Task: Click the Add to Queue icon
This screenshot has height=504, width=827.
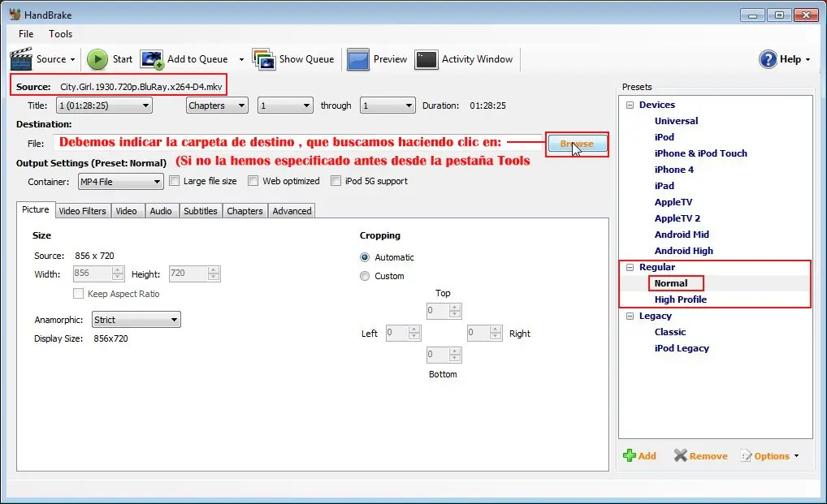Action: 152,59
